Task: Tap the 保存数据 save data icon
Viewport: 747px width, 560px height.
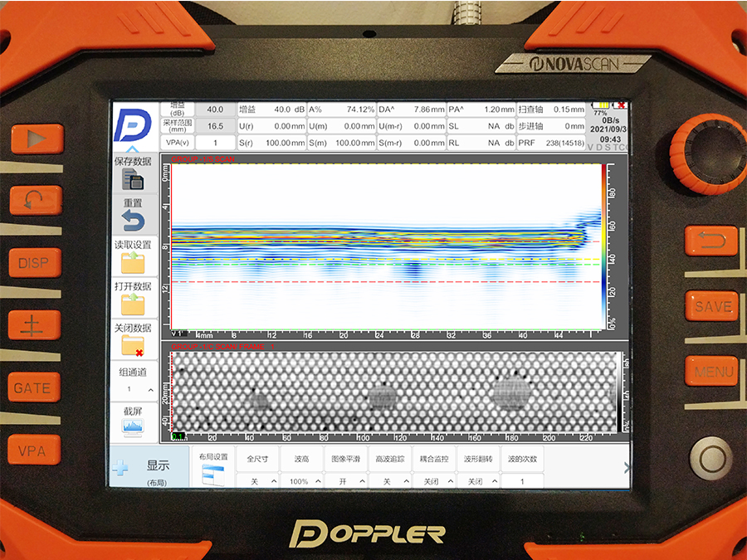Action: coord(133,182)
